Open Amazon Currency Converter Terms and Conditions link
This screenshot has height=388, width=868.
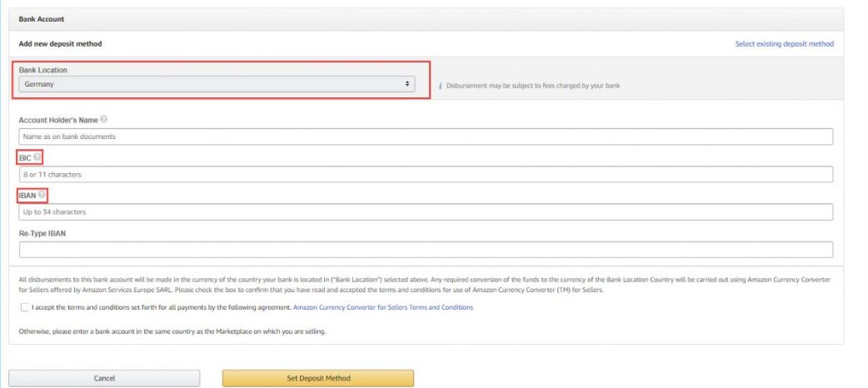click(x=383, y=307)
